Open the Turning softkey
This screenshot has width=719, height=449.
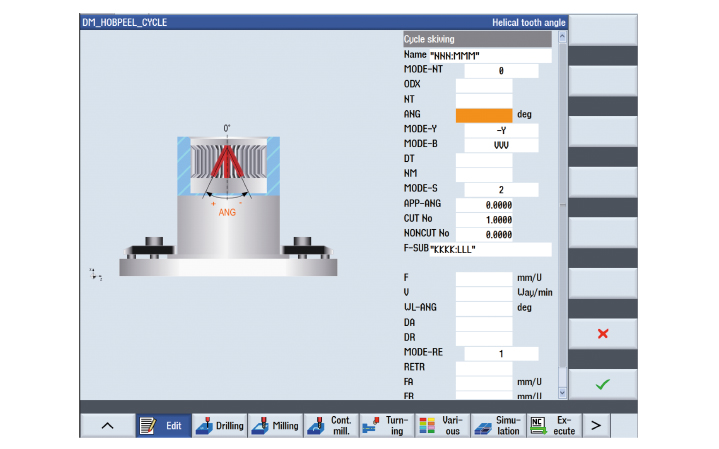tap(386, 425)
